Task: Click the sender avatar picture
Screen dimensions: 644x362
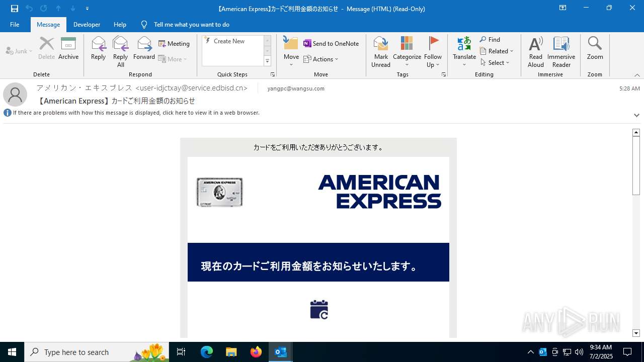Action: [x=15, y=95]
